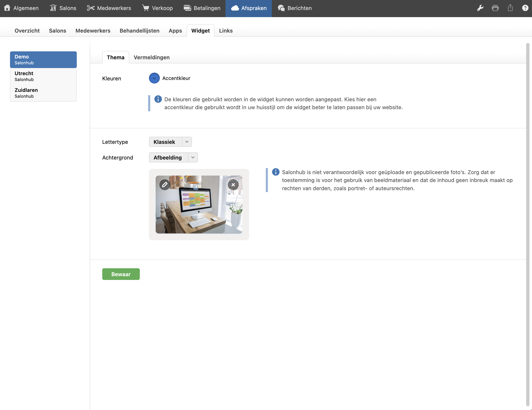Screen dimensions: 532x410
Task: Select Utrecht salon in sidebar
Action: pos(43,76)
